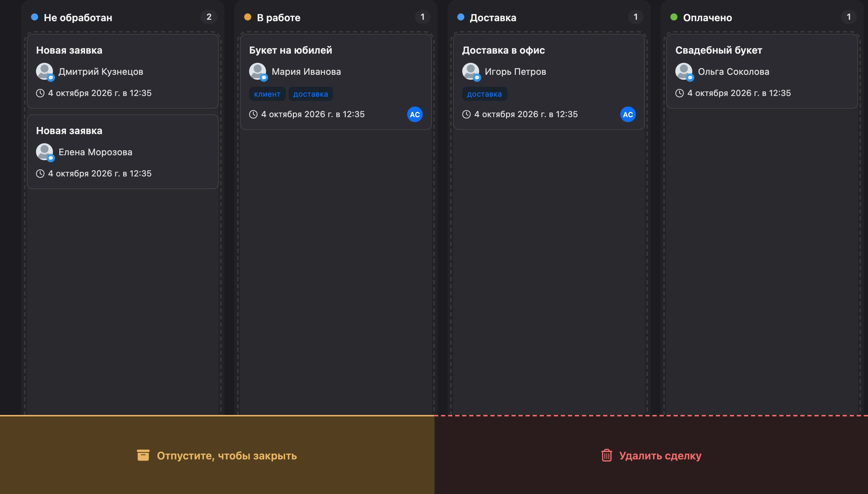Click the AC assignee badge on Букет на юбилей

coord(415,114)
